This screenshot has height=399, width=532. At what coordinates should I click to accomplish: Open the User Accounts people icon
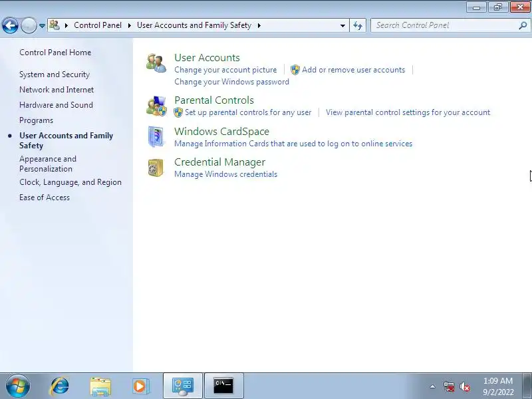[x=156, y=63]
